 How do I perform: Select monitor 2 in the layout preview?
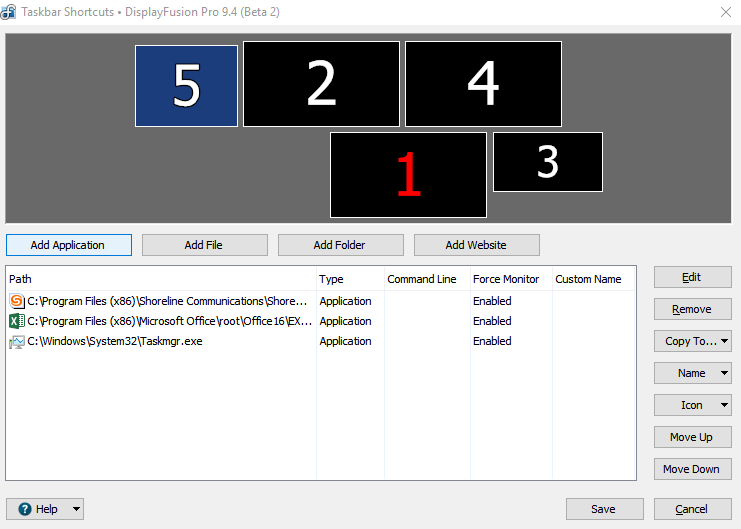coord(321,84)
